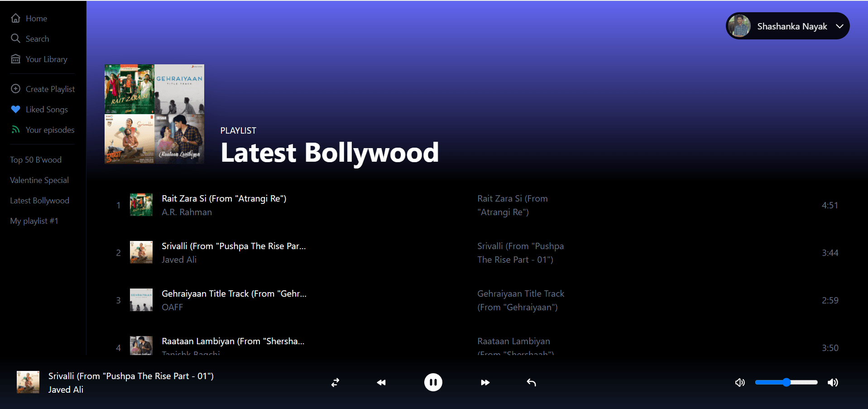Mute using the left speaker icon

740,383
